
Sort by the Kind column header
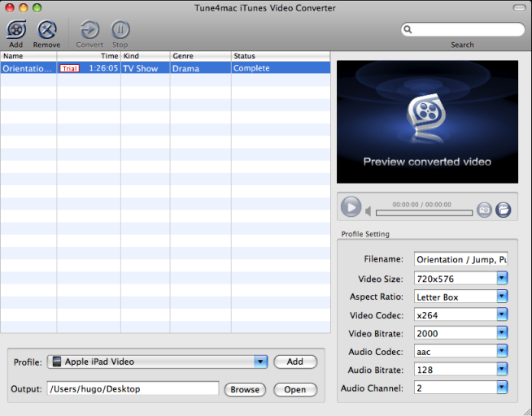click(146, 56)
